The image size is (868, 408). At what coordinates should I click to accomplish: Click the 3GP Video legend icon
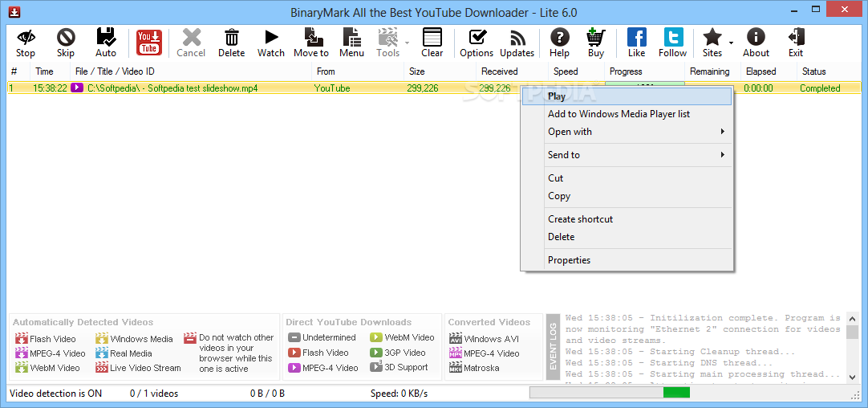pyautogui.click(x=376, y=353)
